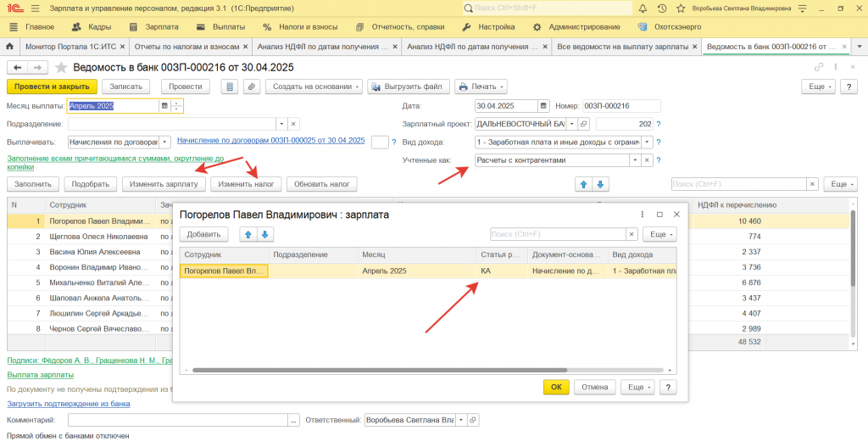This screenshot has height=447, width=868.
Task: Open favorites star in title bar
Action: pyautogui.click(x=681, y=8)
